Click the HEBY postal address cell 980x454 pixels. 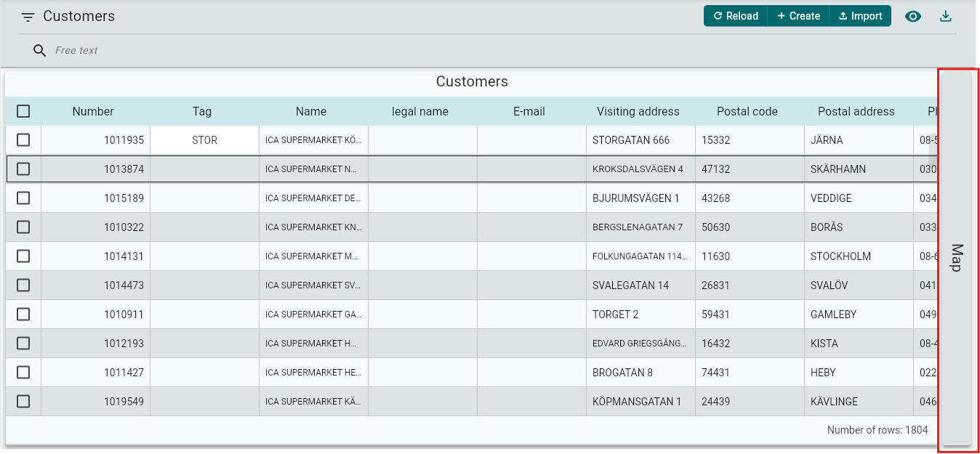[859, 372]
